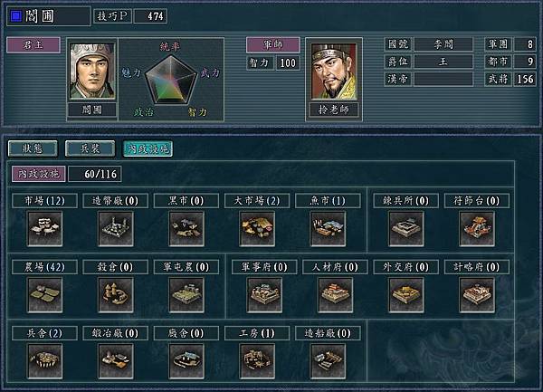Image resolution: width=543 pixels, height=392 pixels.
Task: Select the 農場 farm facility icon
Action: click(x=45, y=295)
